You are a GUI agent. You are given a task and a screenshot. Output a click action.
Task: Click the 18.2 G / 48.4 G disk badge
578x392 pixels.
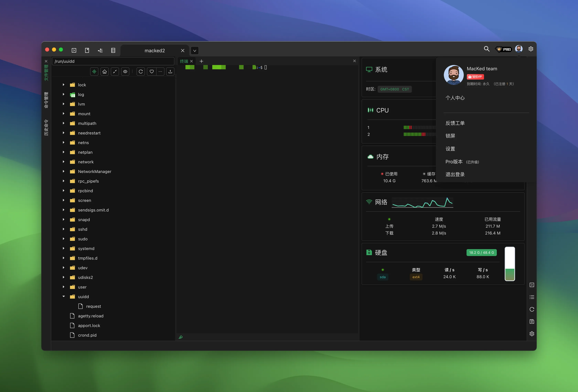coord(481,253)
